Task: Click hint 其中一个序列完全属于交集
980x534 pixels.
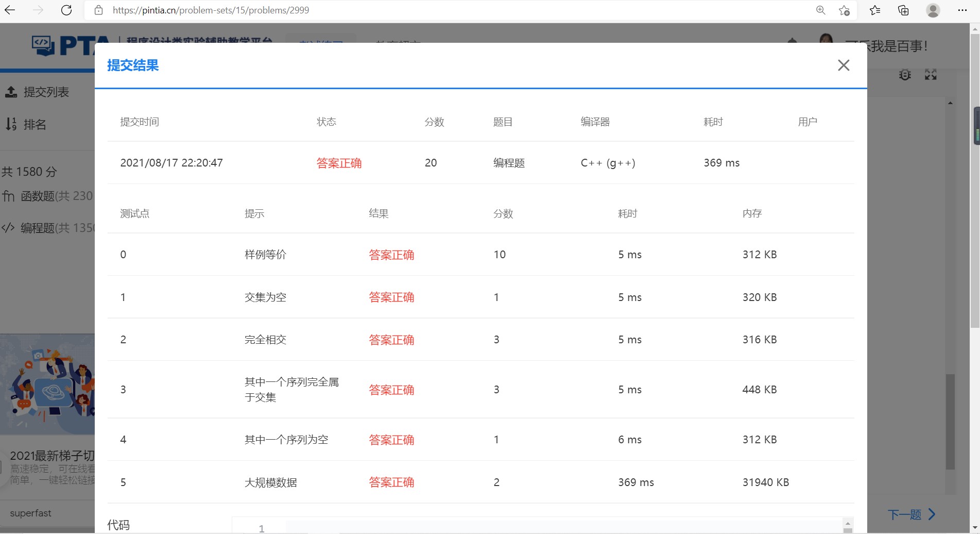Action: pos(291,390)
